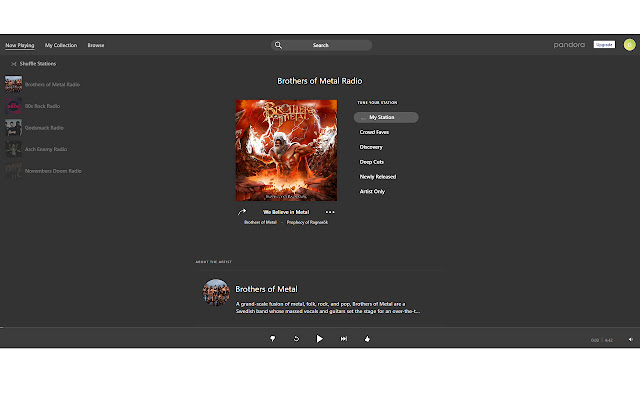Click the song title We Believe in Metal
The width and height of the screenshot is (640, 400).
click(x=286, y=212)
